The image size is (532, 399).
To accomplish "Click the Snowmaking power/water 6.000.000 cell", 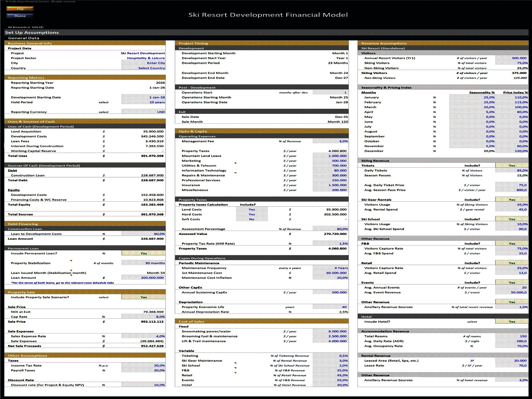I will point(331,331).
